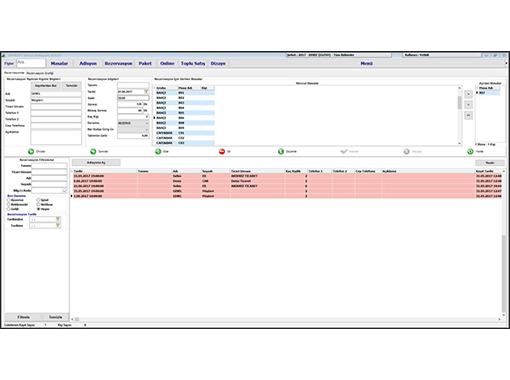Image resolution: width=510 pixels, height=380 pixels.
Task: Click the green Düzenle edit icon
Action: point(281,152)
